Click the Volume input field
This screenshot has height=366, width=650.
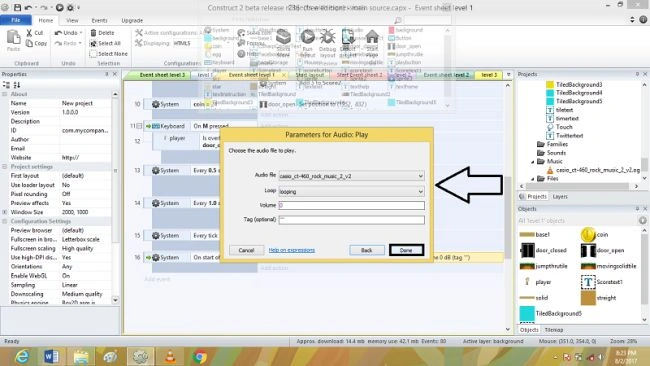(x=352, y=205)
